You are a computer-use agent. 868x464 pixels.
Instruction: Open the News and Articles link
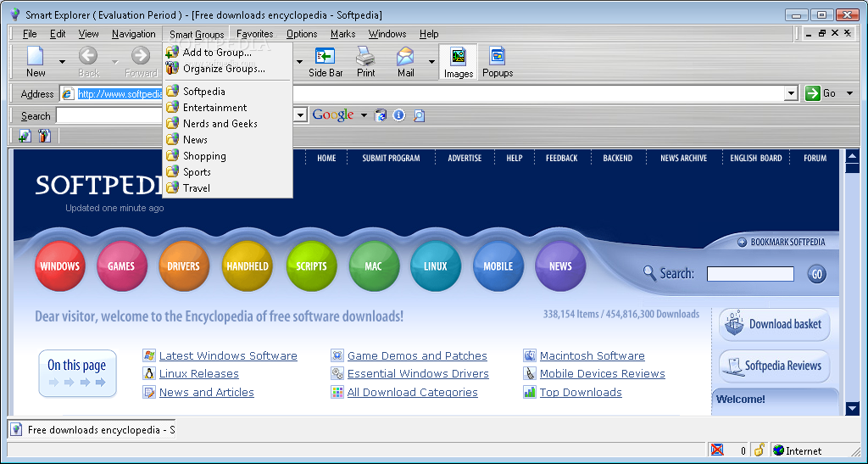pos(207,392)
